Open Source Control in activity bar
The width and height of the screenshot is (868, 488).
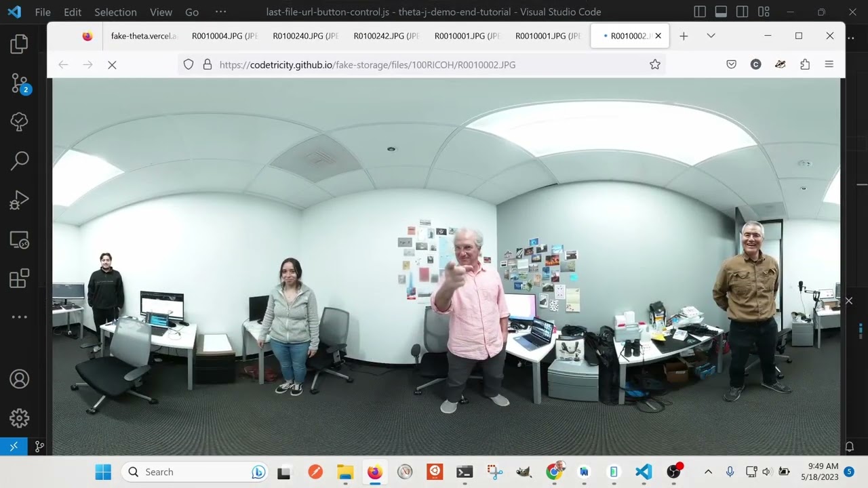19,83
